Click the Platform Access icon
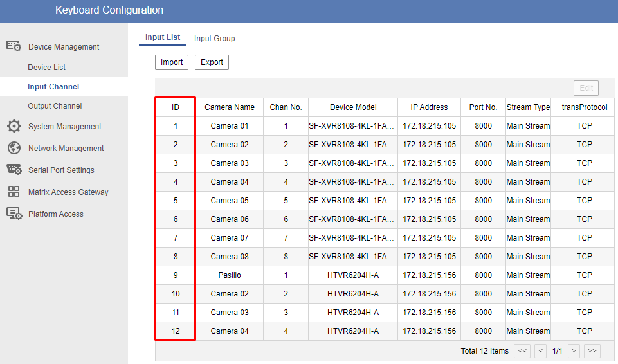Viewport: 618px width, 364px height. coord(14,214)
